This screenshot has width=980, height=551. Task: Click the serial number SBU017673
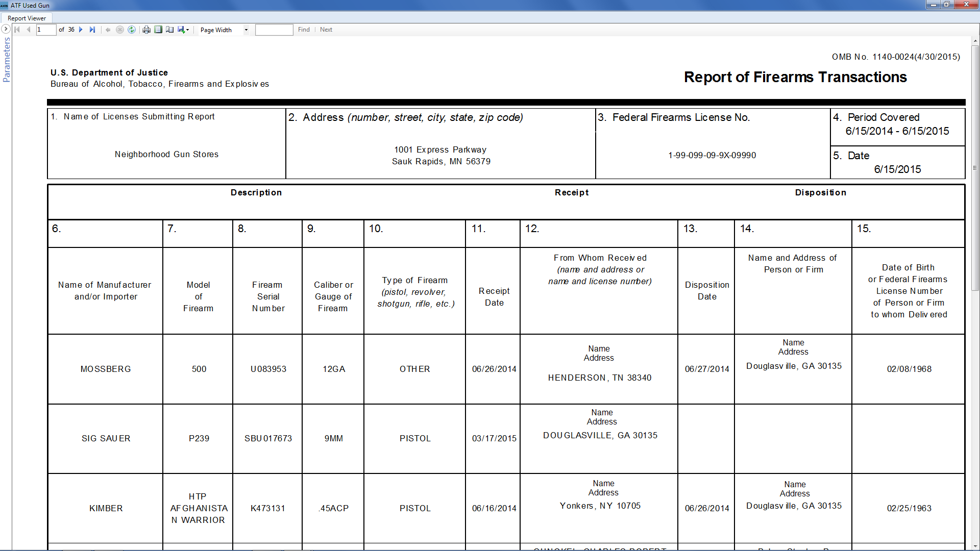[268, 438]
